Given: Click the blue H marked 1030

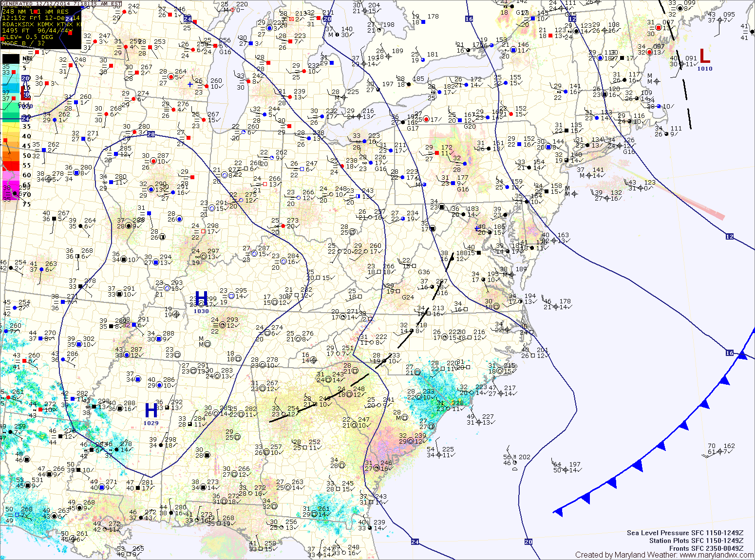Looking at the screenshot, I should pyautogui.click(x=201, y=299).
